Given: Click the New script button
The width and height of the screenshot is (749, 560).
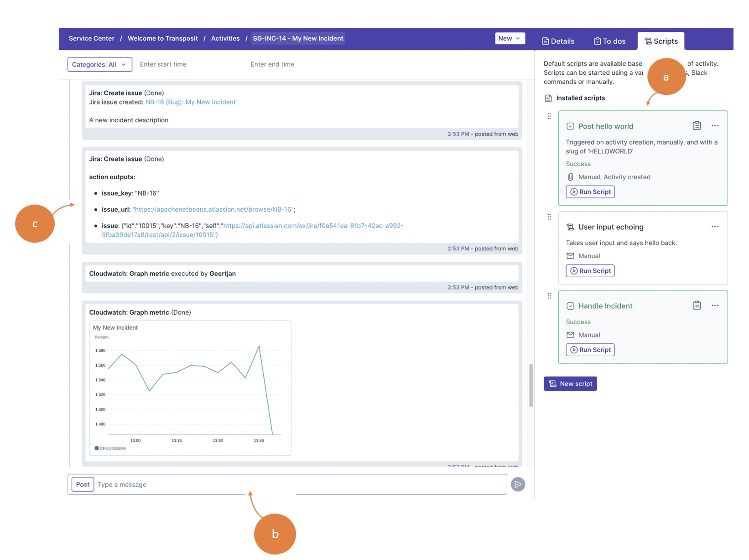Looking at the screenshot, I should coord(570,384).
